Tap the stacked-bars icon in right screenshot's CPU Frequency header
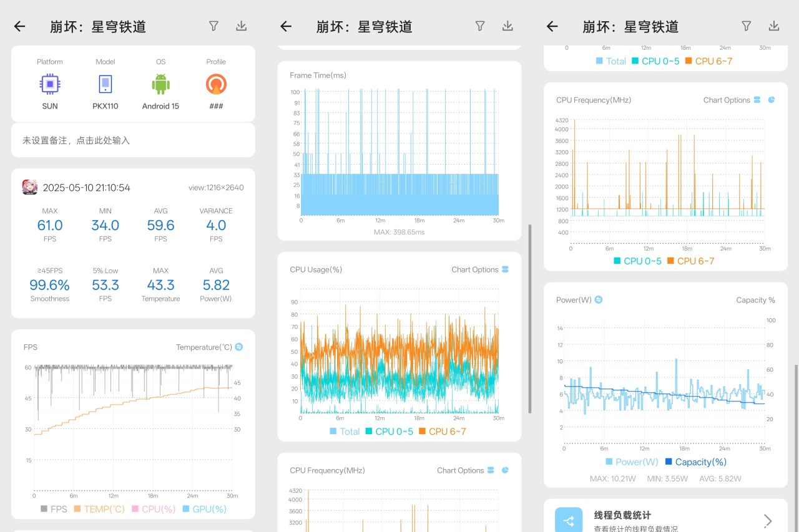This screenshot has height=532, width=799. [x=757, y=100]
